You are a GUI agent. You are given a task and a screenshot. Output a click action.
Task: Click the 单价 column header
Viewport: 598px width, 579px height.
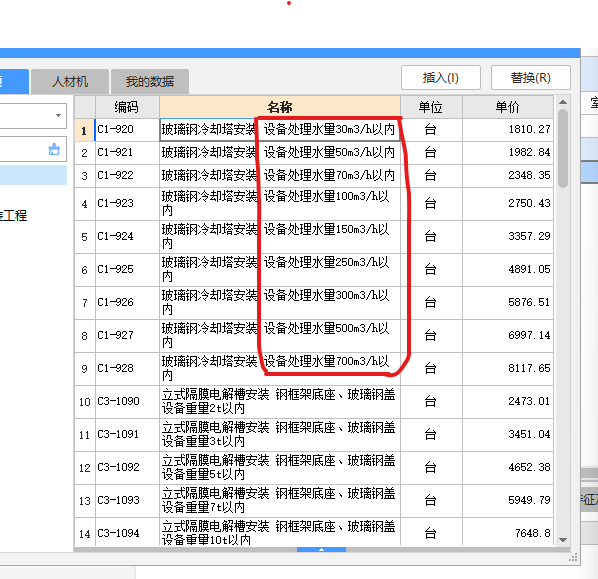(508, 107)
